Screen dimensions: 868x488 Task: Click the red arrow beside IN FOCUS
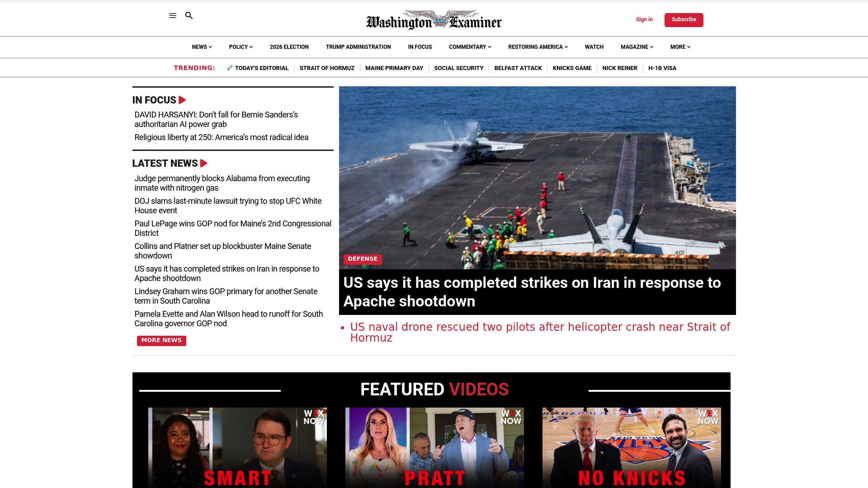tap(182, 100)
